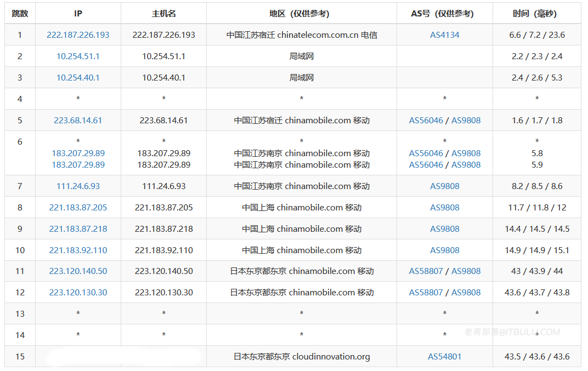
Task: Open AS58807 link in hop 12 row
Action: click(x=426, y=292)
